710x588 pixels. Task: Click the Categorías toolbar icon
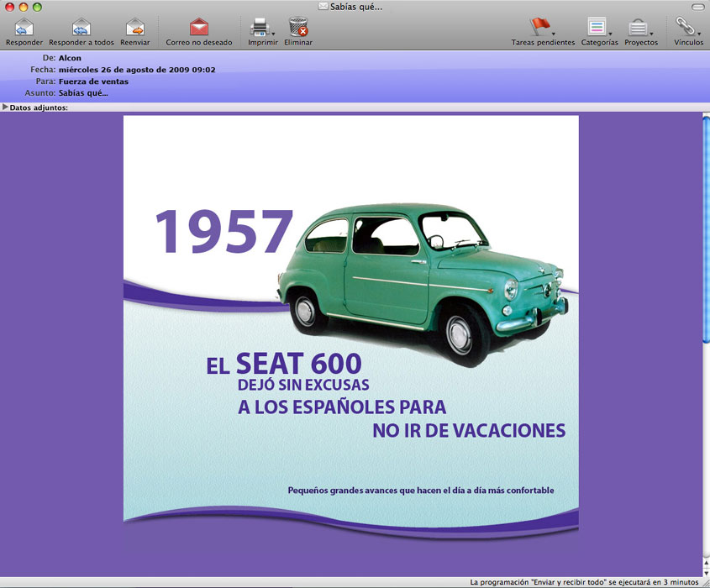click(597, 27)
